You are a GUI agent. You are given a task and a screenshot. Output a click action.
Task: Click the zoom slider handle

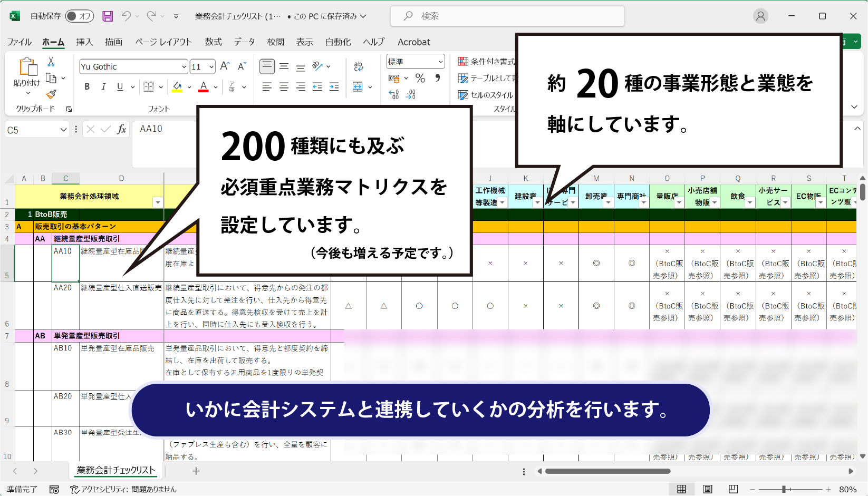click(784, 489)
